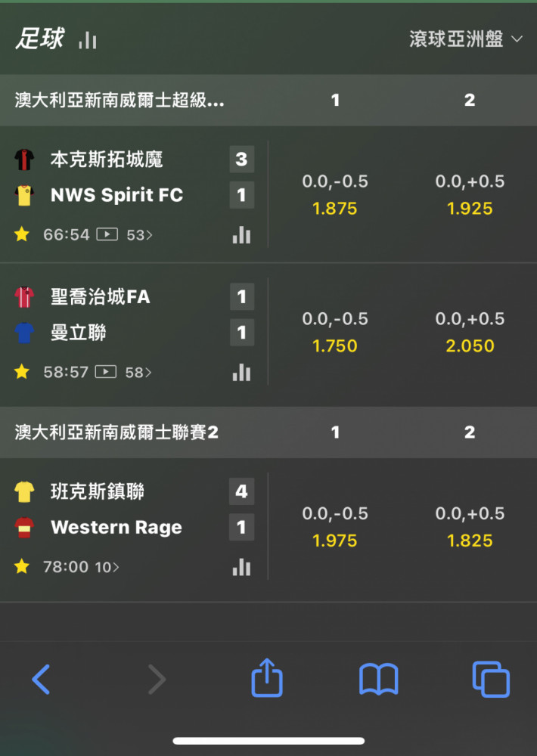
Task: Open Safari bookmarks book icon
Action: (379, 679)
